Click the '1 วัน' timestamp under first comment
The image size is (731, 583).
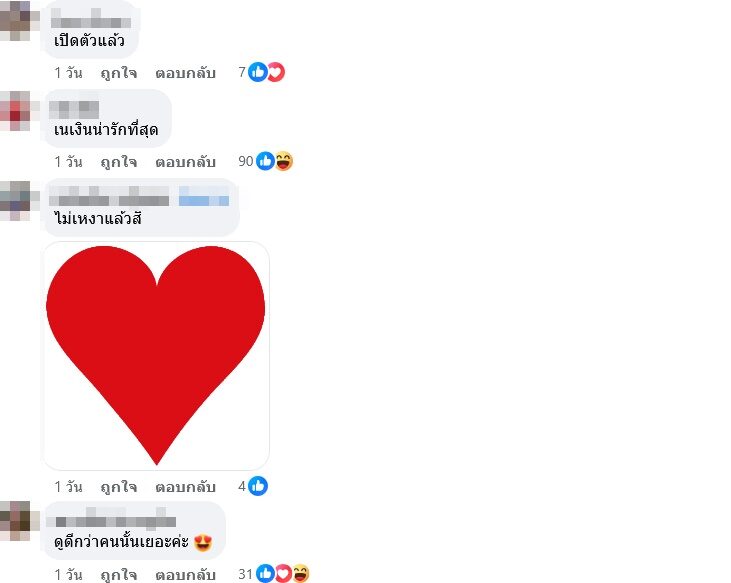click(68, 73)
